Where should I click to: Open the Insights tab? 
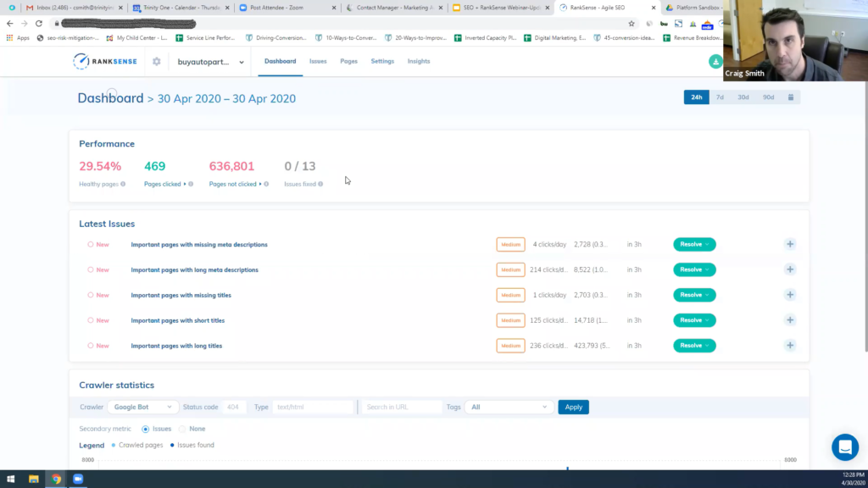[x=419, y=61]
